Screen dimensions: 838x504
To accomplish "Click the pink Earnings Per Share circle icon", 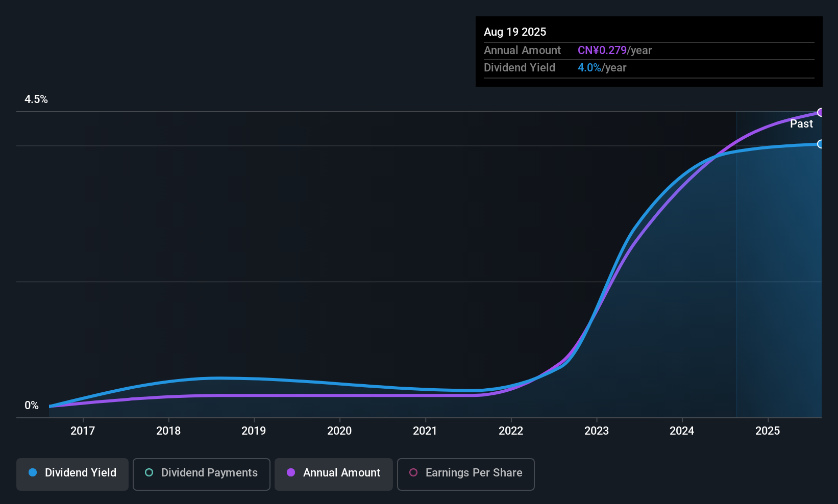I will pos(413,473).
